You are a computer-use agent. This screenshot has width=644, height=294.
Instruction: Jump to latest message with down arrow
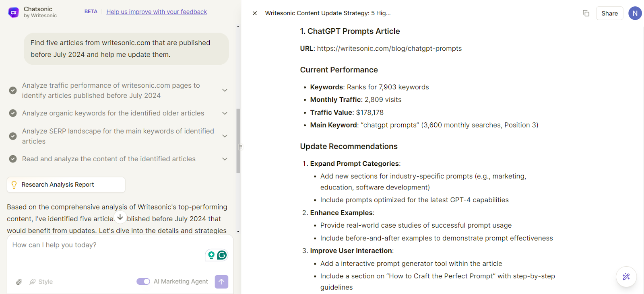click(120, 217)
